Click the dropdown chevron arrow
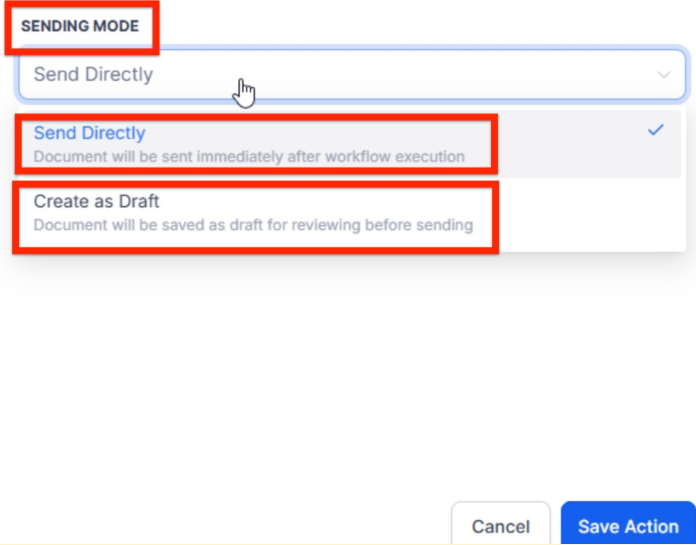Image resolution: width=696 pixels, height=545 pixels. tap(664, 74)
